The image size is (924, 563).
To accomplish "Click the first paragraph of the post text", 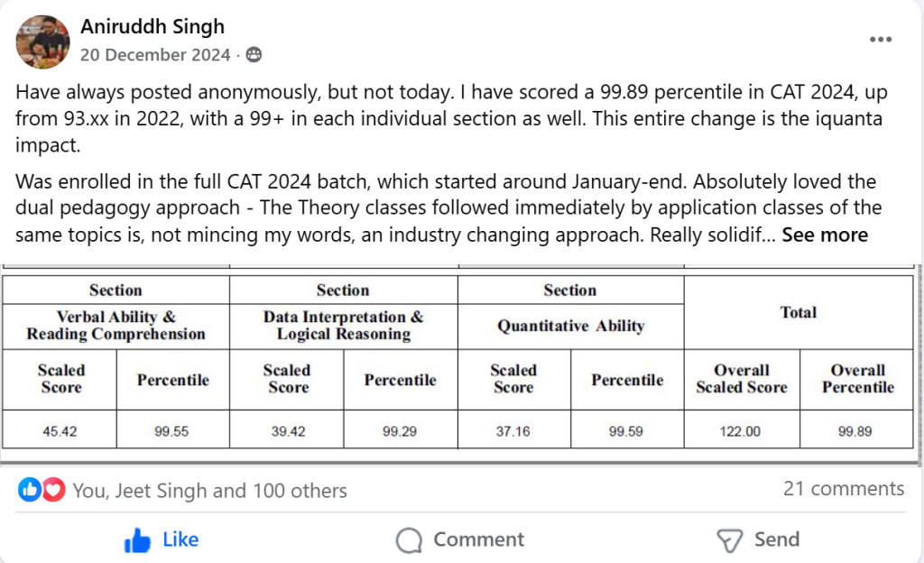I will click(448, 118).
